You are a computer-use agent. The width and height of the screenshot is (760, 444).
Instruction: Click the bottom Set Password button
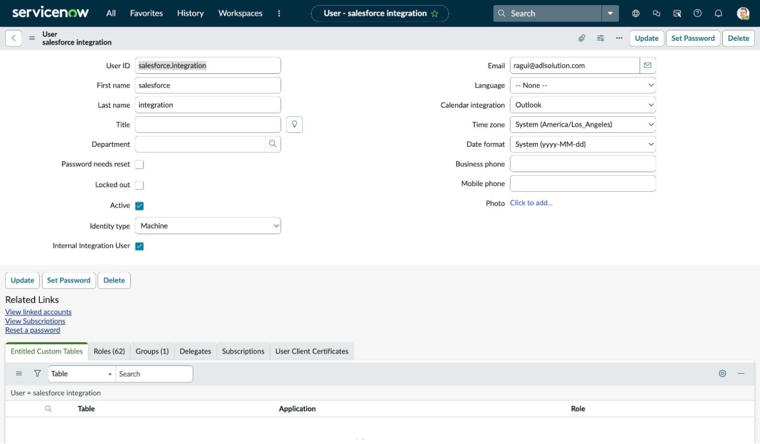69,281
